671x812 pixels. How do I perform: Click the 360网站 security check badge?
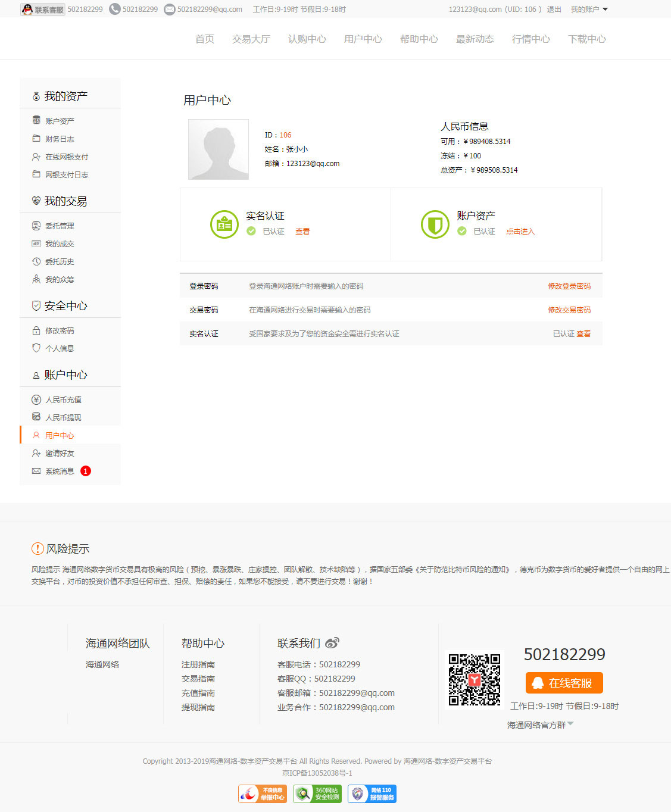pyautogui.click(x=317, y=794)
